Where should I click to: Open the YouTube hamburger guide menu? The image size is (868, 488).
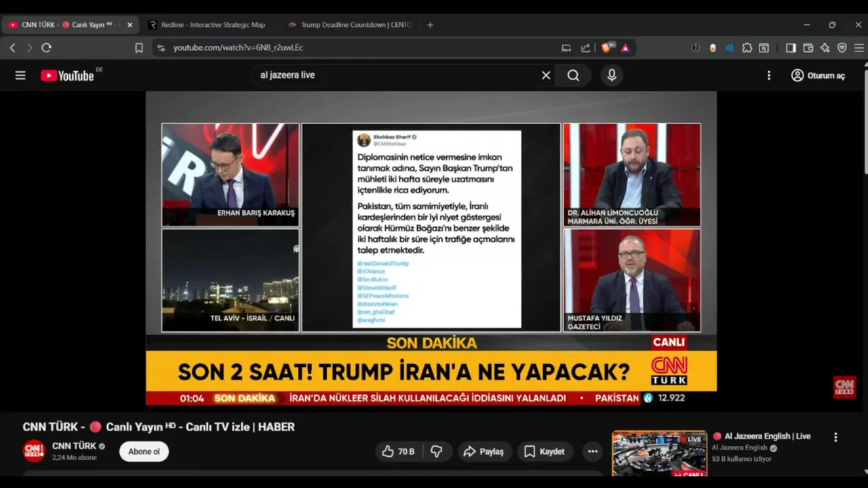(20, 75)
